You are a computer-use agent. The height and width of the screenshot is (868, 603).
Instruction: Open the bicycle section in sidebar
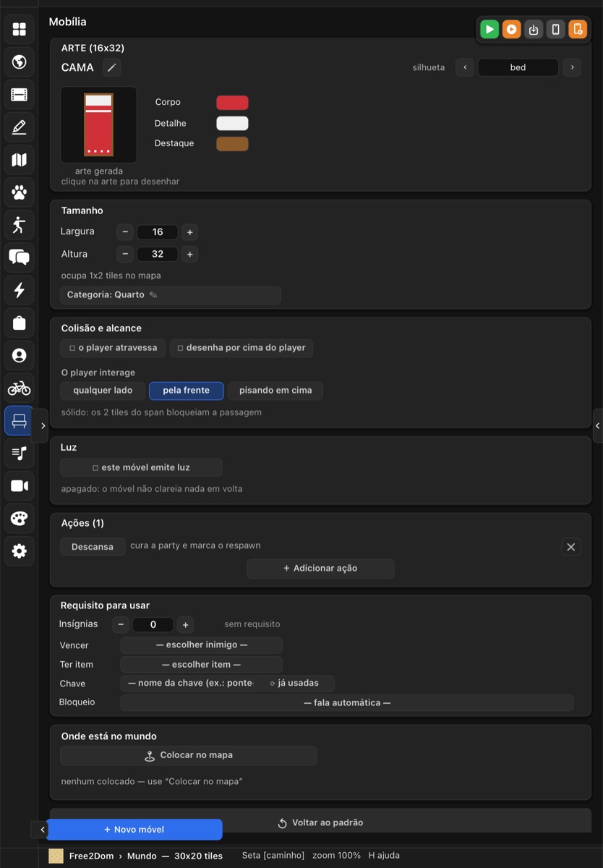click(x=20, y=388)
